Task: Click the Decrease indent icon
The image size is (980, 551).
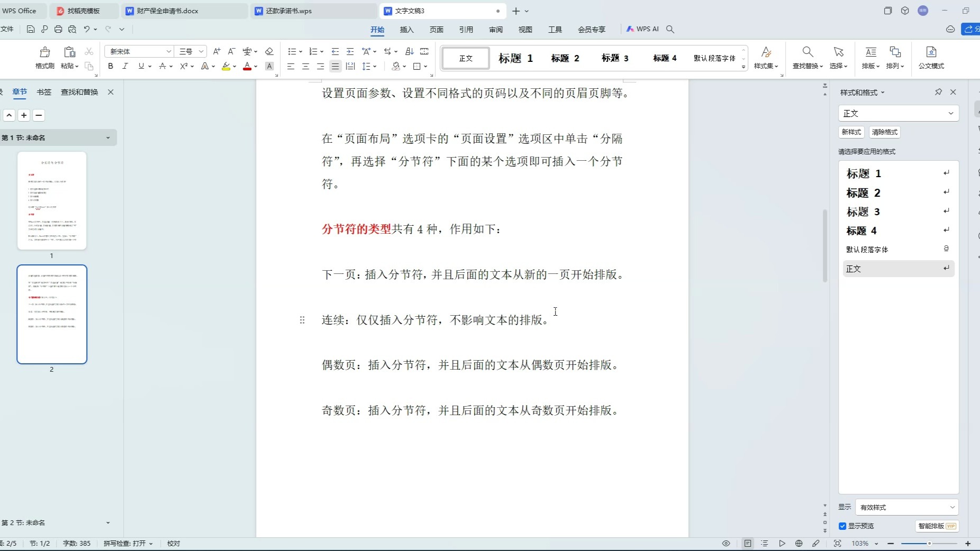Action: click(x=335, y=51)
